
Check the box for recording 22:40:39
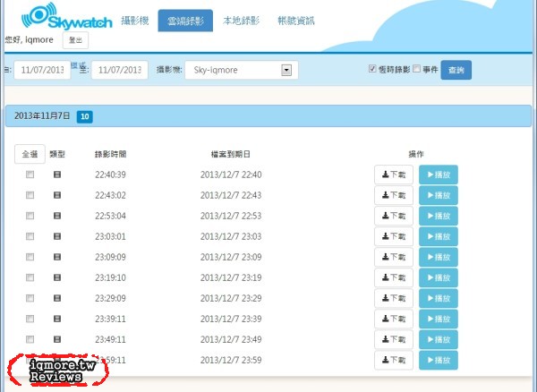tap(30, 175)
